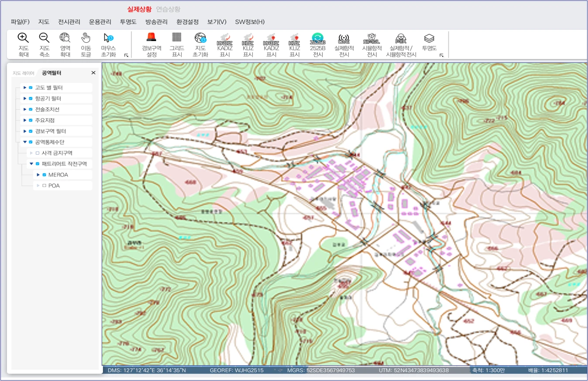Viewport: 588px width, 381px height.
Task: Open the 전시관리 menu
Action: 69,22
